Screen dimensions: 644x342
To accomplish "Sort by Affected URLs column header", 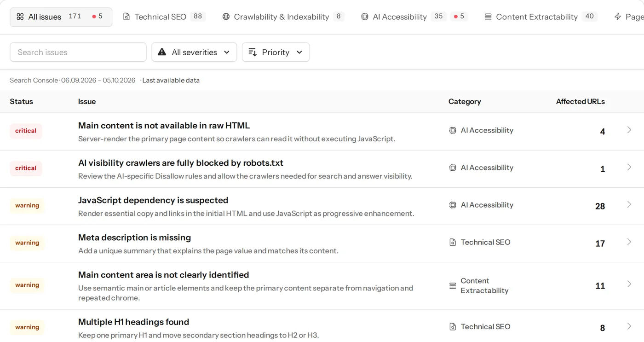I will pyautogui.click(x=581, y=102).
